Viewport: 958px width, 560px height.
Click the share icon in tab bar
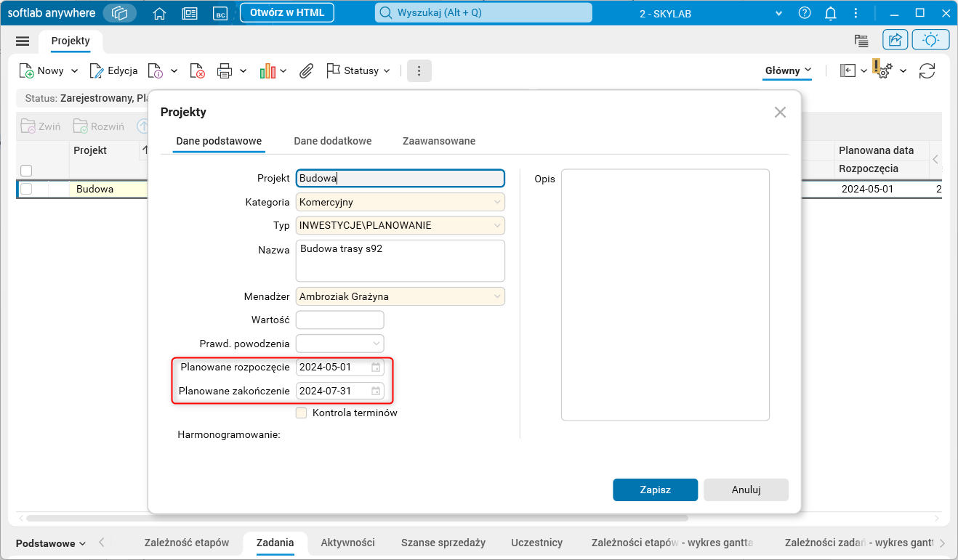[895, 41]
